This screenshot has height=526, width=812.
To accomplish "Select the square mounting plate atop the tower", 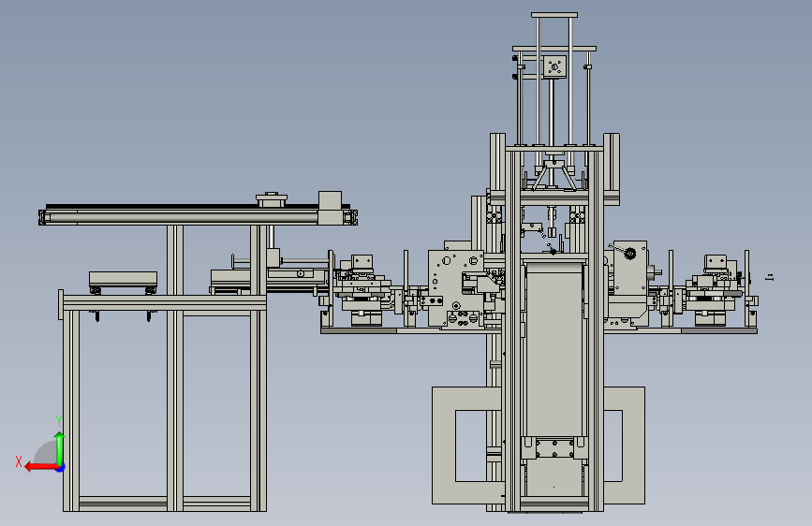I will click(x=554, y=66).
